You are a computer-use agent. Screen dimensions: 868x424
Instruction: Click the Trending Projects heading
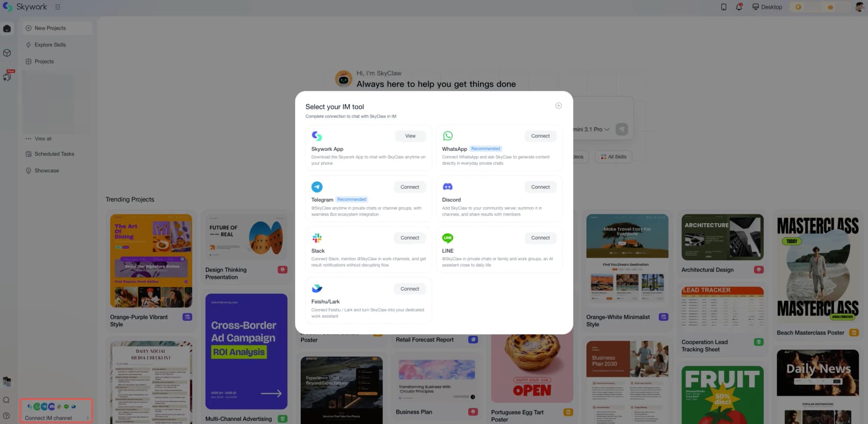[x=130, y=199]
